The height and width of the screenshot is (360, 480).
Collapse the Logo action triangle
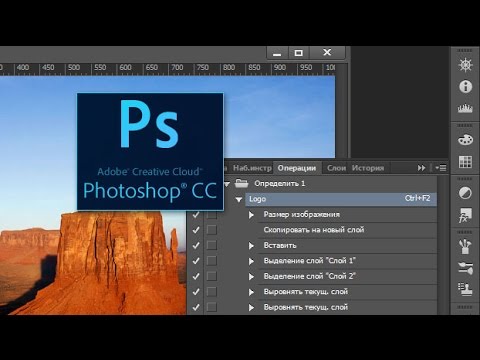(239, 199)
